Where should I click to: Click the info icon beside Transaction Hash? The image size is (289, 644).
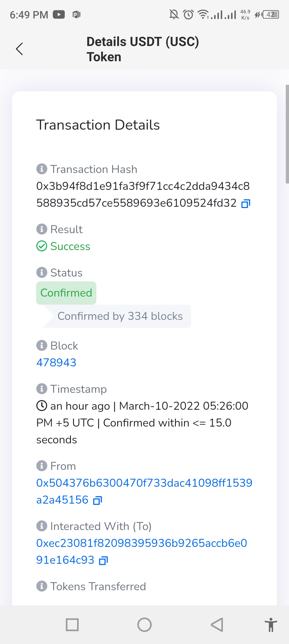[x=42, y=169]
